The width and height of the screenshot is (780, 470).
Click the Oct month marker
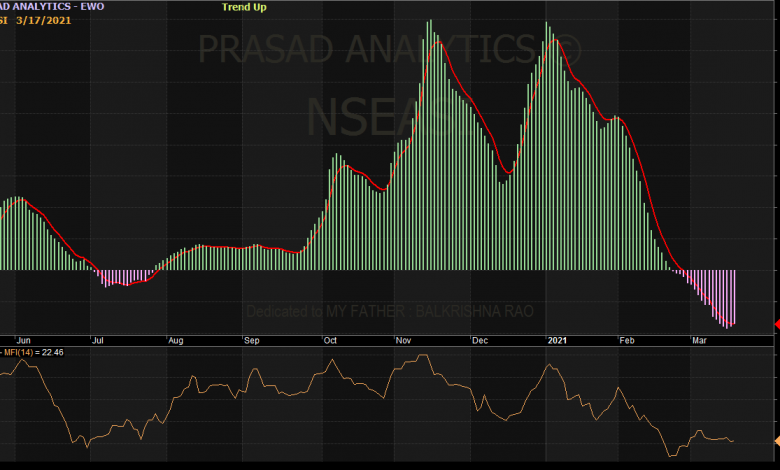pos(330,341)
